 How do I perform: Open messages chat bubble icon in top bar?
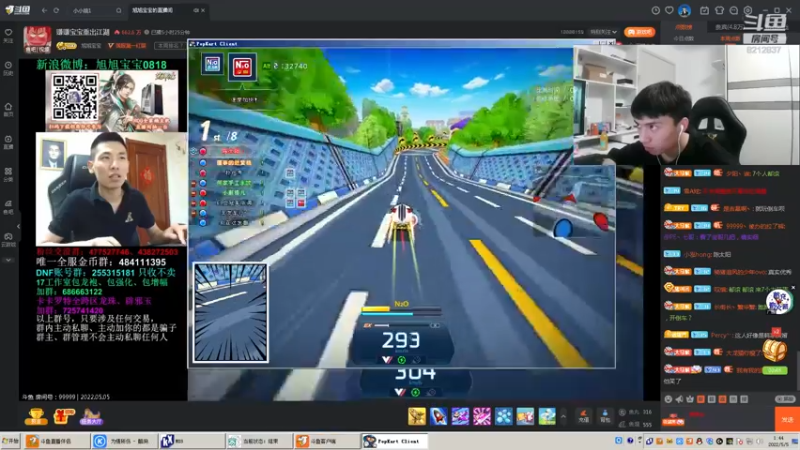[734, 10]
